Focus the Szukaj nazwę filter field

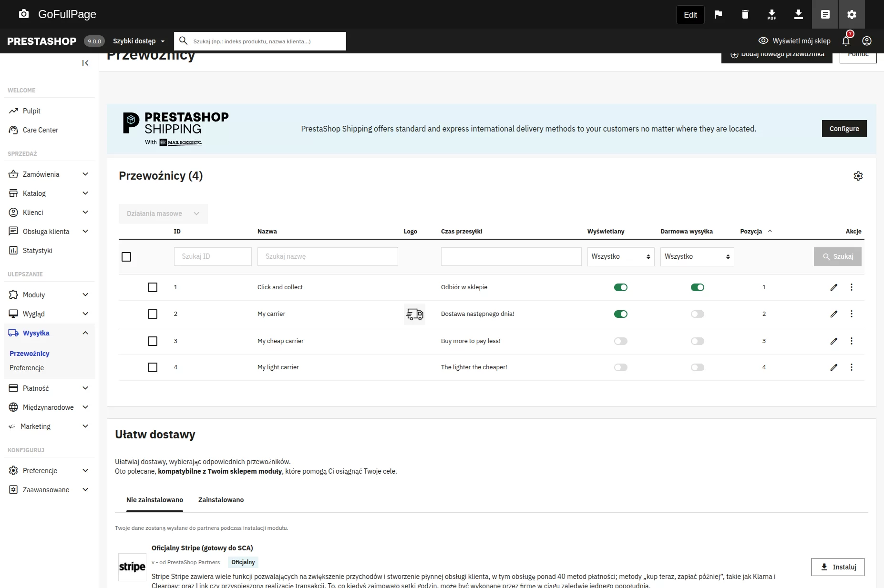point(328,256)
